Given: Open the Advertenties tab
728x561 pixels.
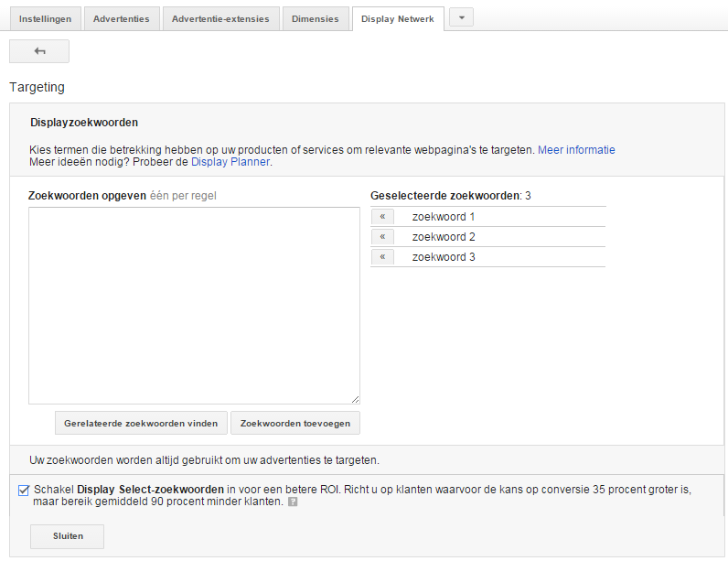Looking at the screenshot, I should coord(122,19).
